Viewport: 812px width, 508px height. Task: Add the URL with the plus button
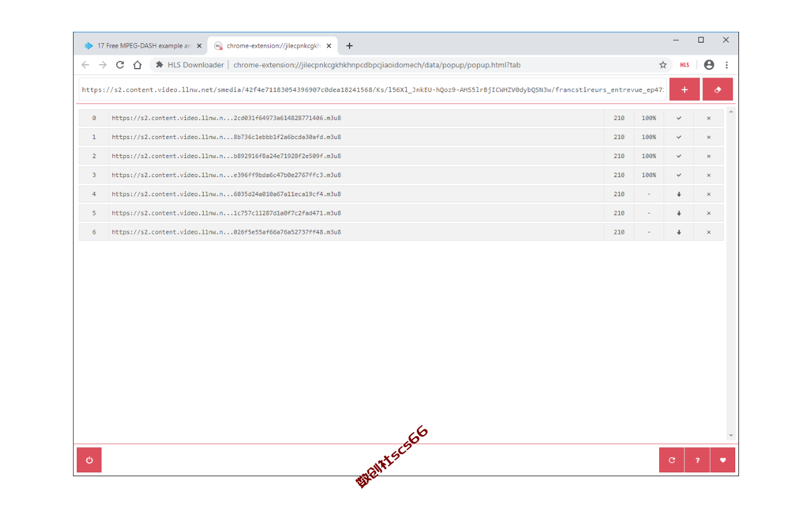tap(684, 90)
